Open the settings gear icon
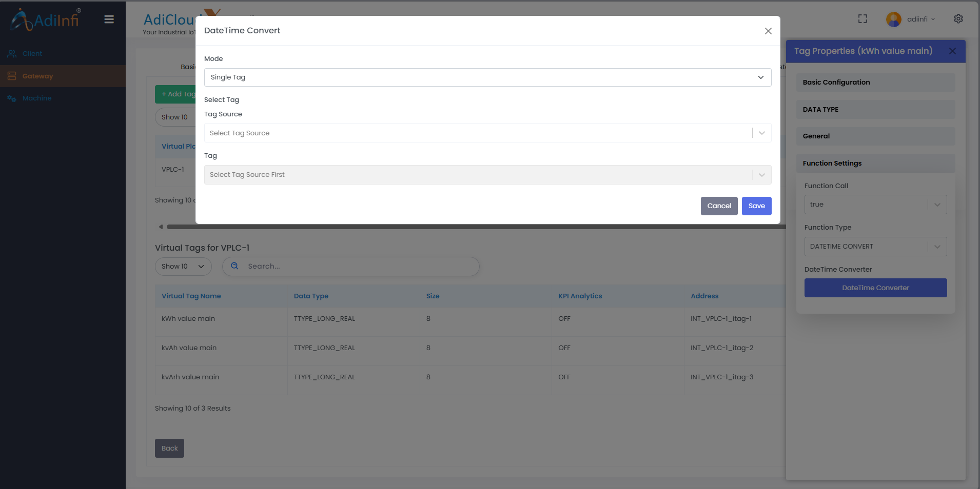The width and height of the screenshot is (980, 489). point(958,19)
